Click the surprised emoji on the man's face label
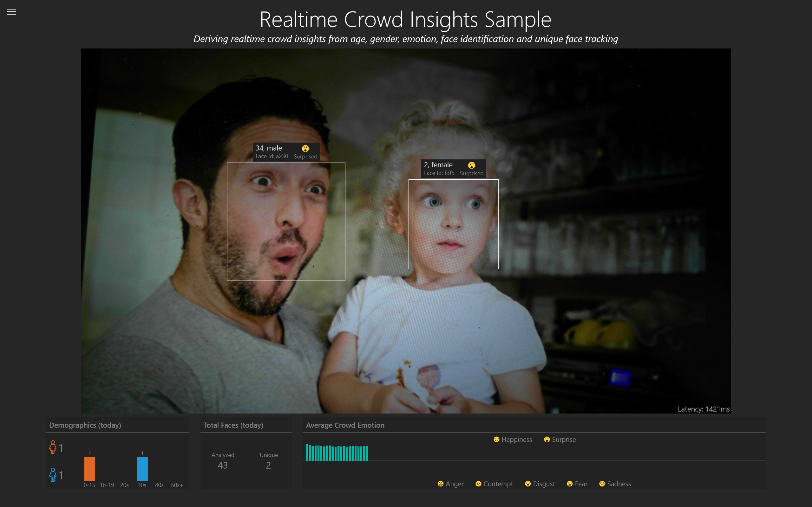 pos(305,148)
